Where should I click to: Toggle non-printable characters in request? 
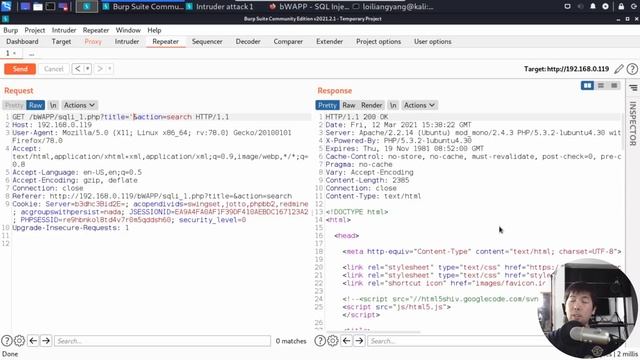point(53,105)
